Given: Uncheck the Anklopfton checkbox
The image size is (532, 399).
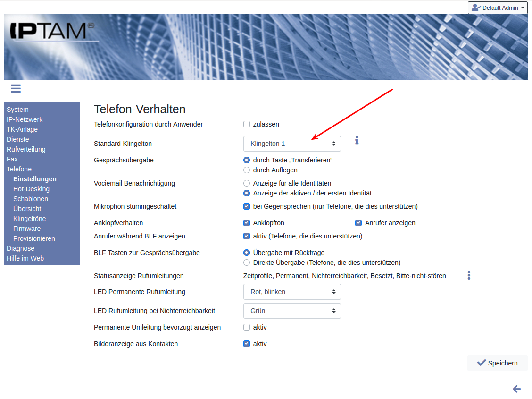Looking at the screenshot, I should coord(247,223).
